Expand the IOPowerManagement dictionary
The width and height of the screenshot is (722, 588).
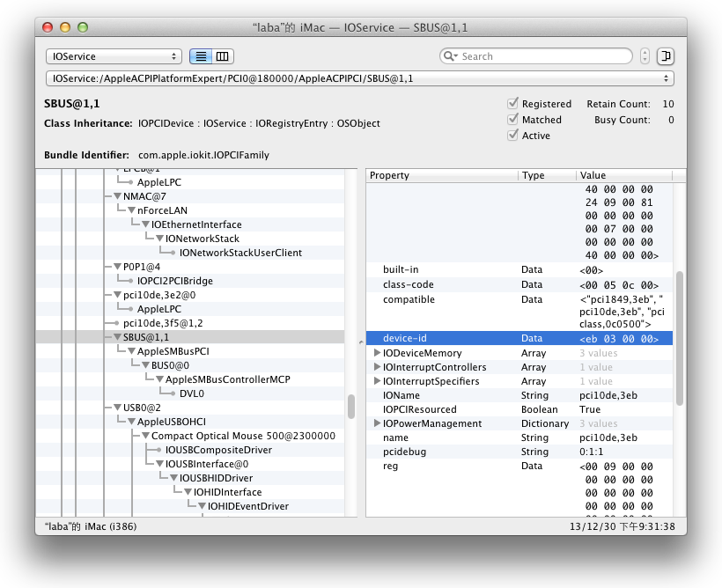tap(377, 423)
